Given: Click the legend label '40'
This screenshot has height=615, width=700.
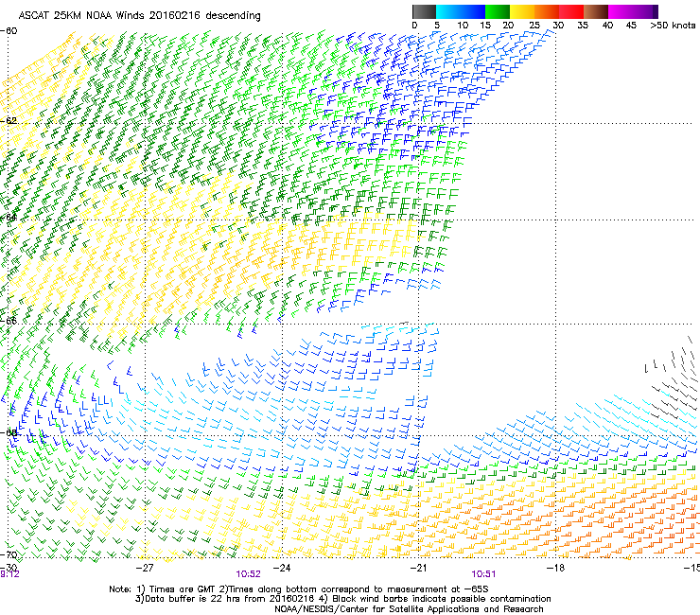Looking at the screenshot, I should [607, 26].
